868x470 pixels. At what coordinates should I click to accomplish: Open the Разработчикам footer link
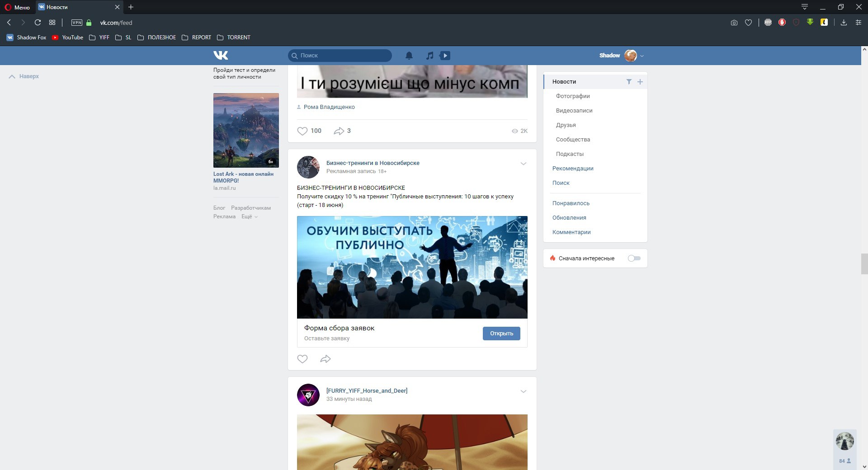coord(251,208)
